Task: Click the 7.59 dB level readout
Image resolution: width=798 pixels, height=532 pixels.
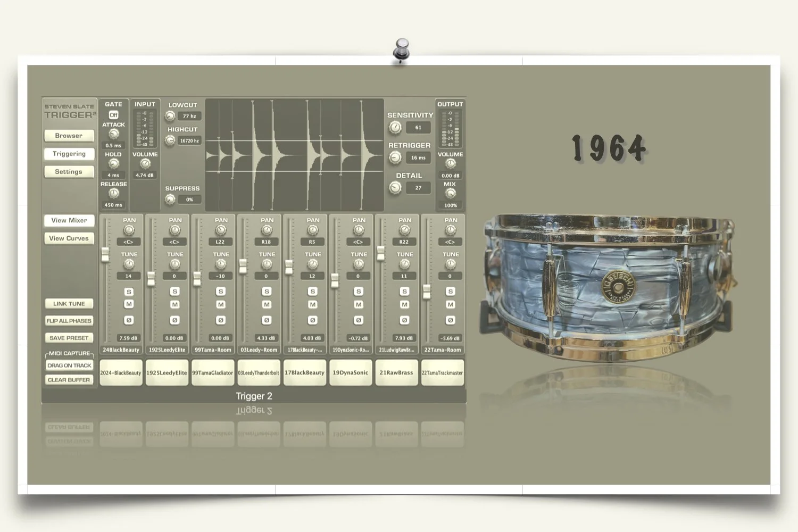Action: click(x=128, y=338)
